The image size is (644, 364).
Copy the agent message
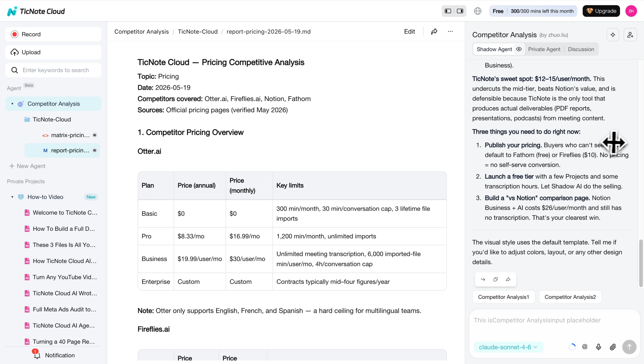point(496,279)
